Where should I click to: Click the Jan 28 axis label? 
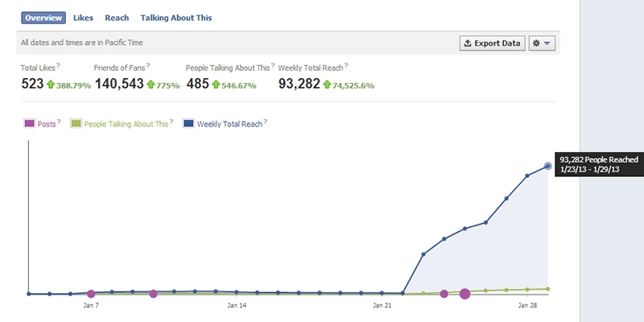pyautogui.click(x=528, y=306)
